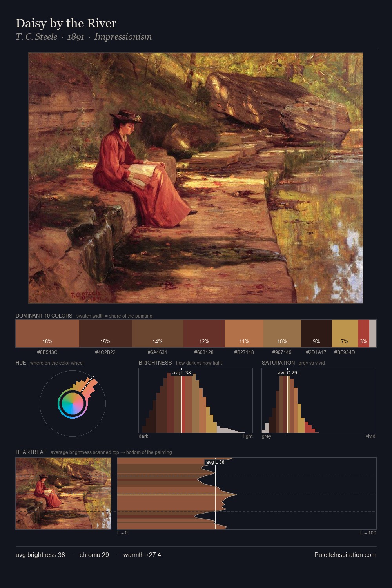
Task: Click the small painting thumbnail in Heartbeat section
Action: [x=63, y=494]
